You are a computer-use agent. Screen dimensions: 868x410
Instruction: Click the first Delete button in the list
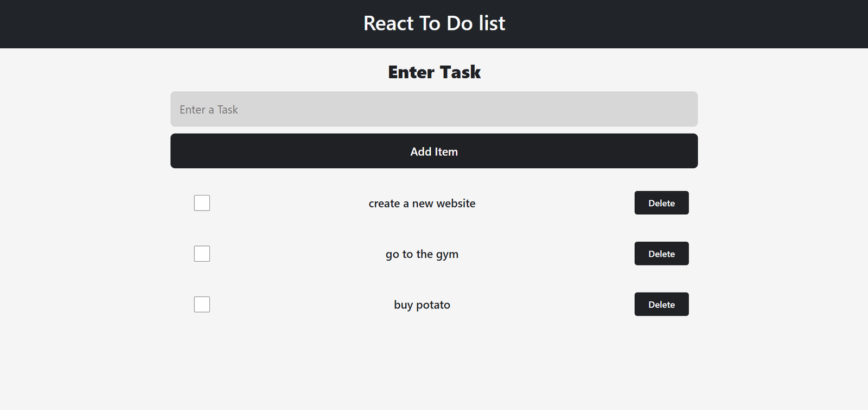coord(661,203)
